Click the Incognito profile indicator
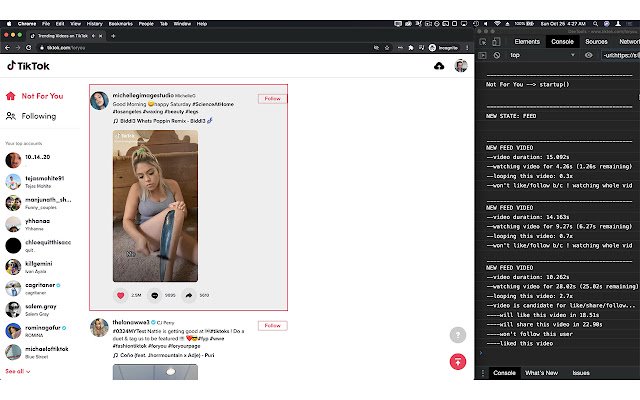The width and height of the screenshot is (640, 400). [444, 48]
